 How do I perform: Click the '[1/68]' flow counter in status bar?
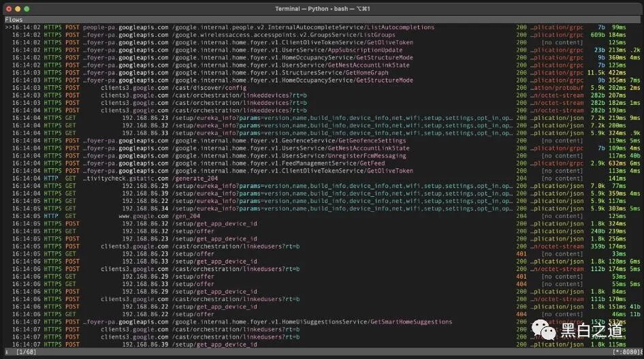coord(26,352)
